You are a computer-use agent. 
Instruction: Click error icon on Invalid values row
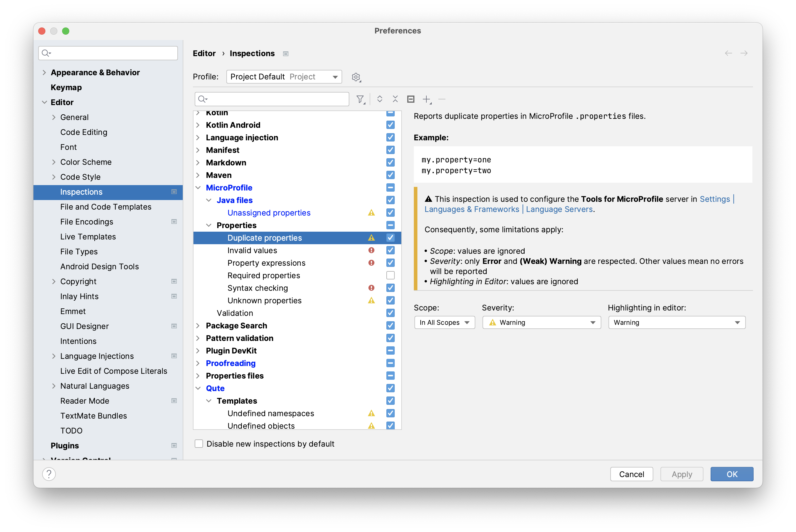click(371, 250)
